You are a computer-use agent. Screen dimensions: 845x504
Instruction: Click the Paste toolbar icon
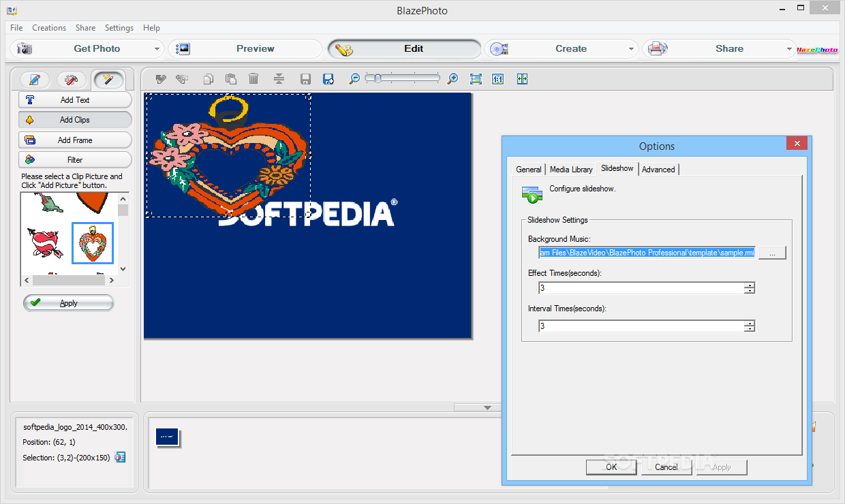click(230, 79)
